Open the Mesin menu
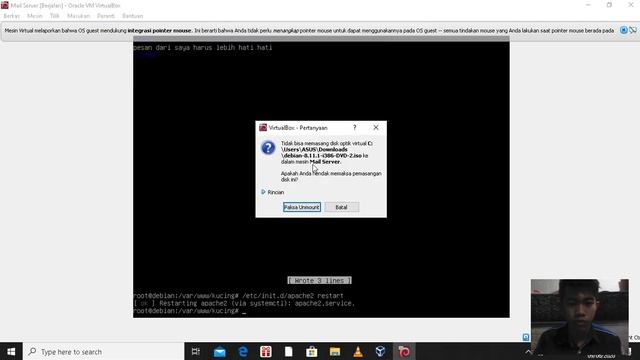 pos(35,16)
